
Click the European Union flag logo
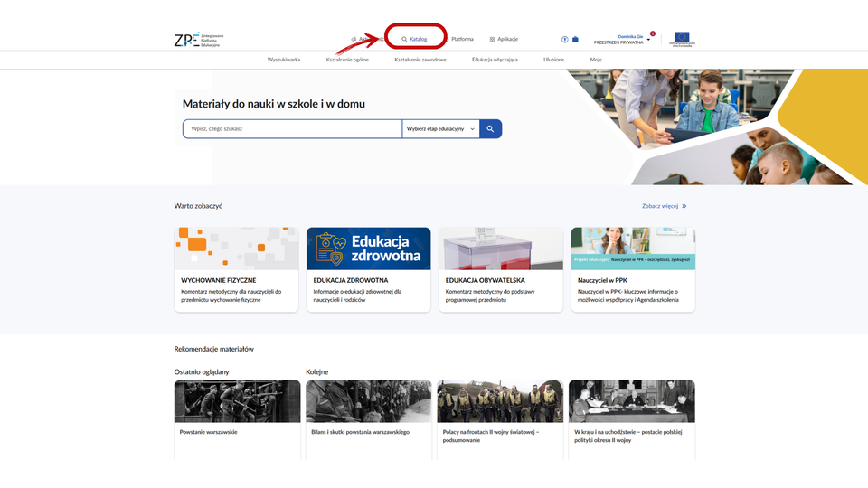pyautogui.click(x=681, y=38)
